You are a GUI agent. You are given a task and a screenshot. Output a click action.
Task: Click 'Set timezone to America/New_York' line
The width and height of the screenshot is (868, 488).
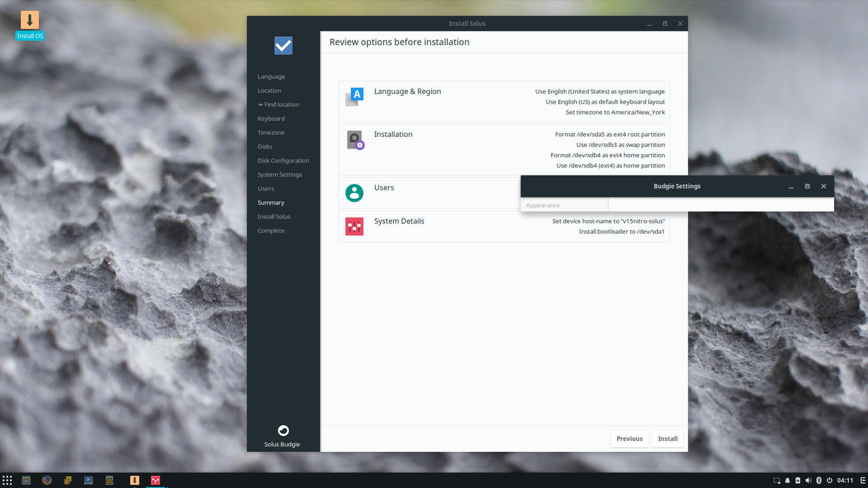[x=615, y=112]
